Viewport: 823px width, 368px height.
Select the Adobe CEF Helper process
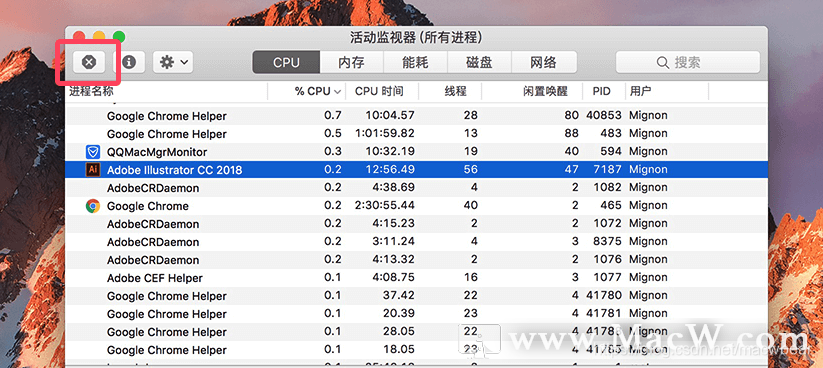pos(417,277)
